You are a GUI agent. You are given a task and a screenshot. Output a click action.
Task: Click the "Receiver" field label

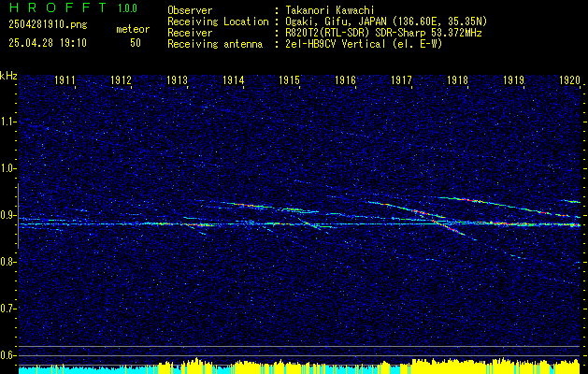(190, 33)
